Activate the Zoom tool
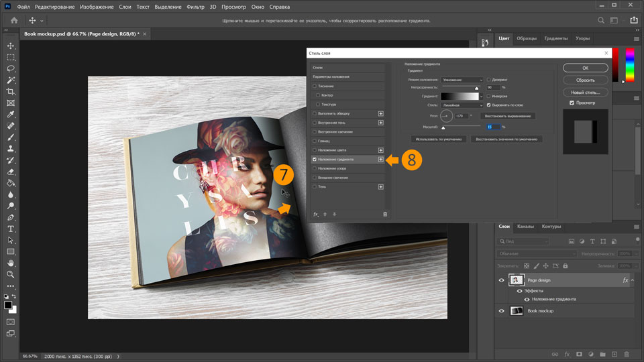 pos(11,274)
